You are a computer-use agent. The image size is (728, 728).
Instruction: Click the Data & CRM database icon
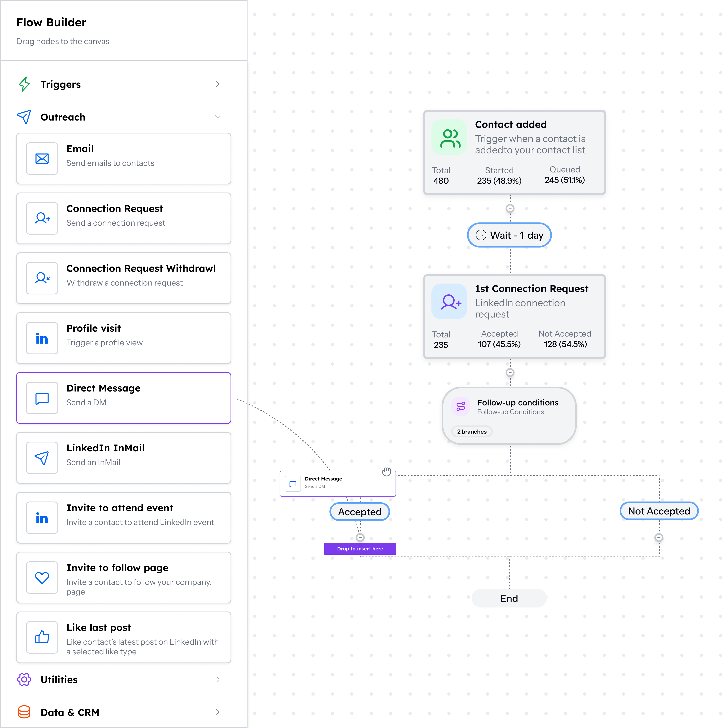24,712
